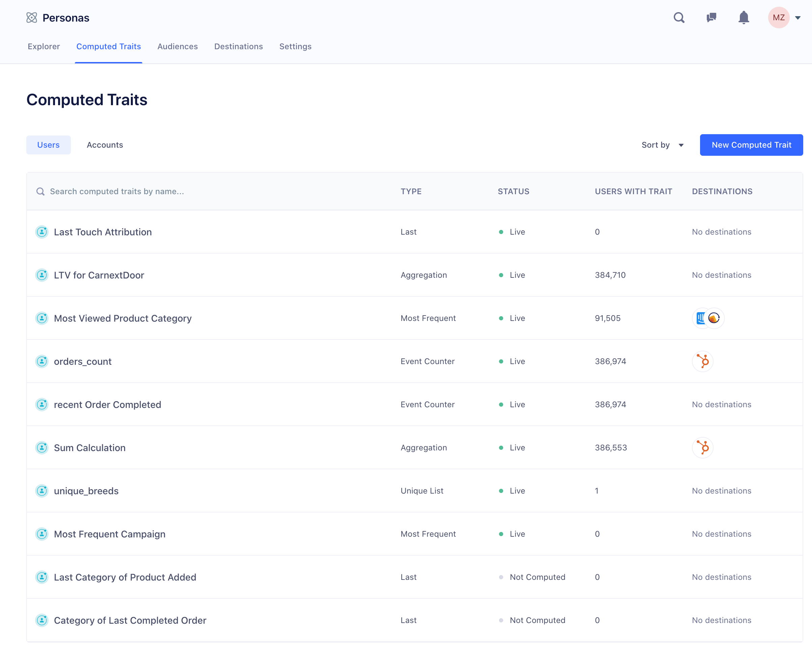Click HubSpot destination icon on orders_count row

(x=702, y=361)
